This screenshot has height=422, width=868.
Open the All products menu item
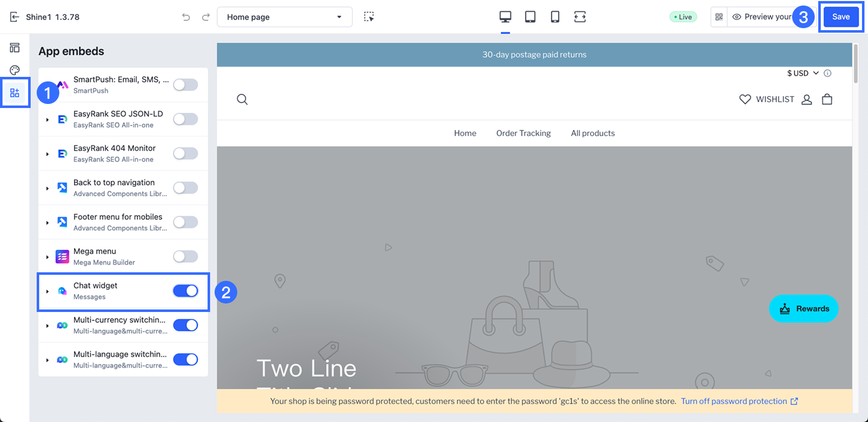[x=593, y=133]
